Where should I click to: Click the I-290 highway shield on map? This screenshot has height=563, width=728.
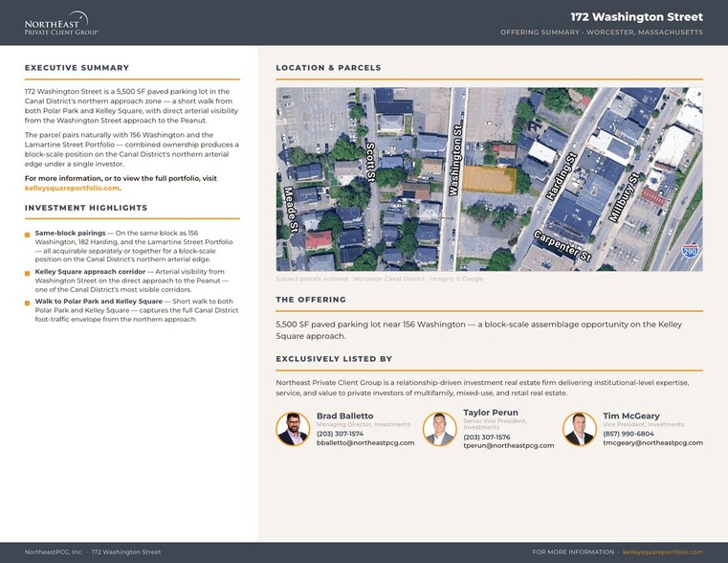tap(690, 251)
